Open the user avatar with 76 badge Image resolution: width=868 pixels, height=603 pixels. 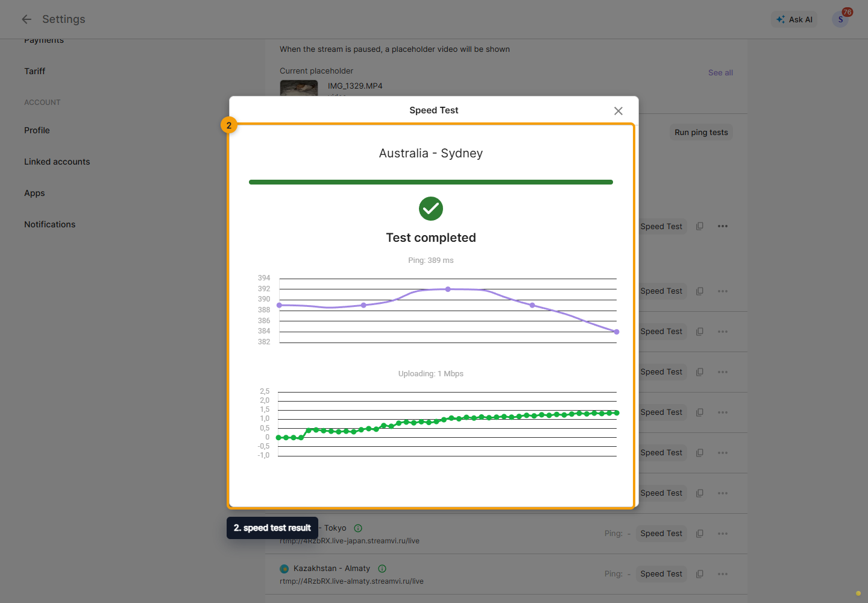(840, 19)
